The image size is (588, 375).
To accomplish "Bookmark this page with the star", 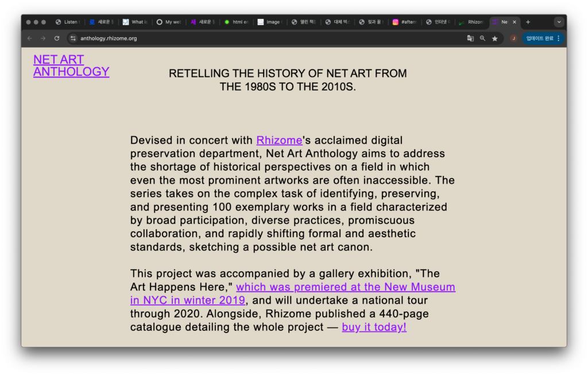I will coord(494,38).
